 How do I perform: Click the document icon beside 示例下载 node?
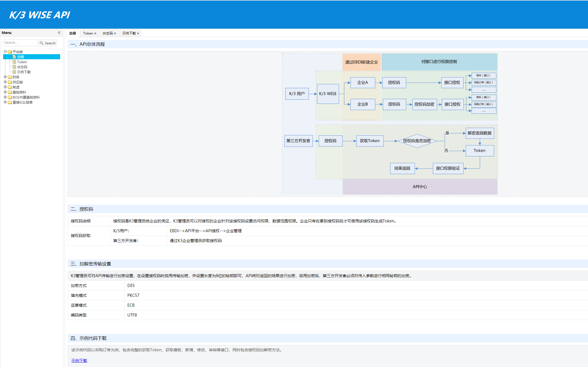14,72
